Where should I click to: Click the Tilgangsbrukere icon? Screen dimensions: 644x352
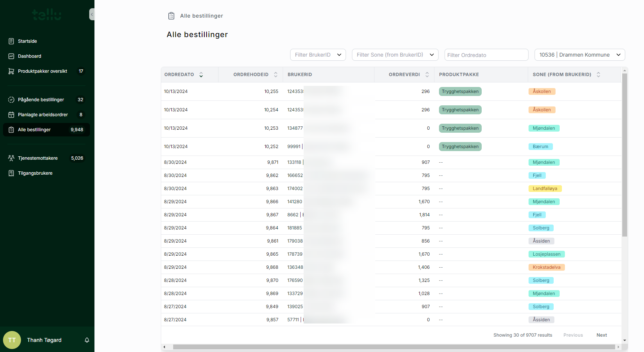[x=11, y=173]
